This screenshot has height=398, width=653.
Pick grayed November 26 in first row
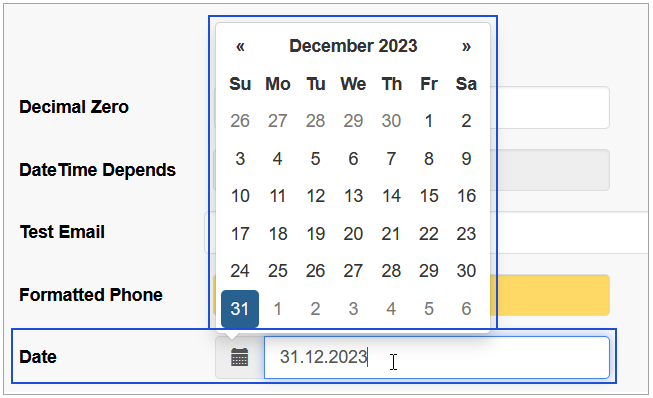(240, 121)
